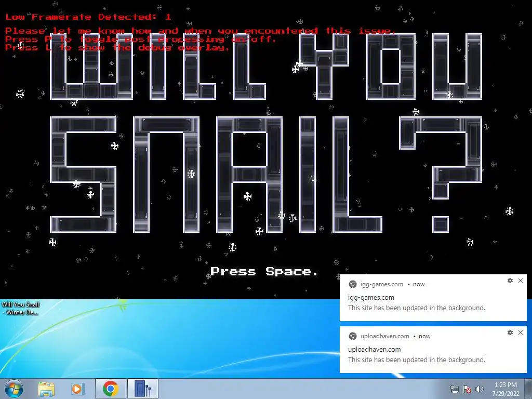
Task: Click igg-games.com 'updated in the background' message
Action: click(417, 308)
